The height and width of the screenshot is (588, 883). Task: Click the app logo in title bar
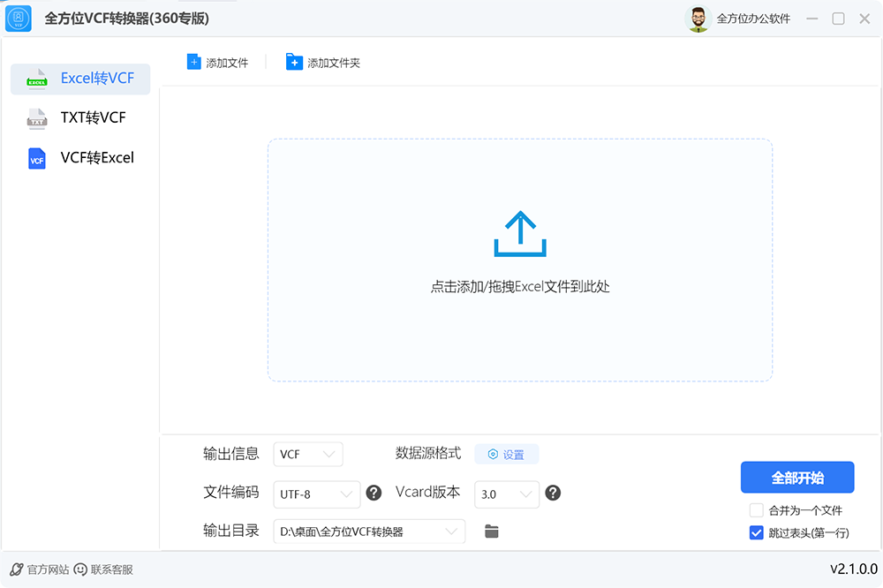[x=19, y=19]
